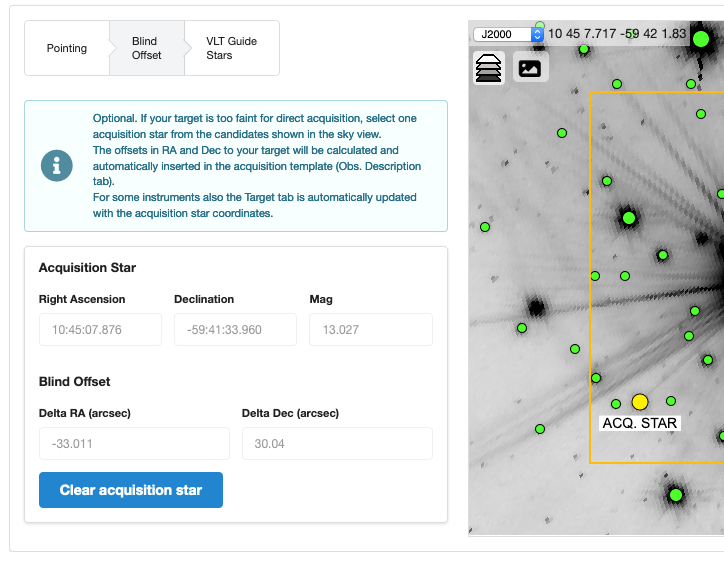
Task: Click the Right Ascension field
Action: pyautogui.click(x=100, y=330)
